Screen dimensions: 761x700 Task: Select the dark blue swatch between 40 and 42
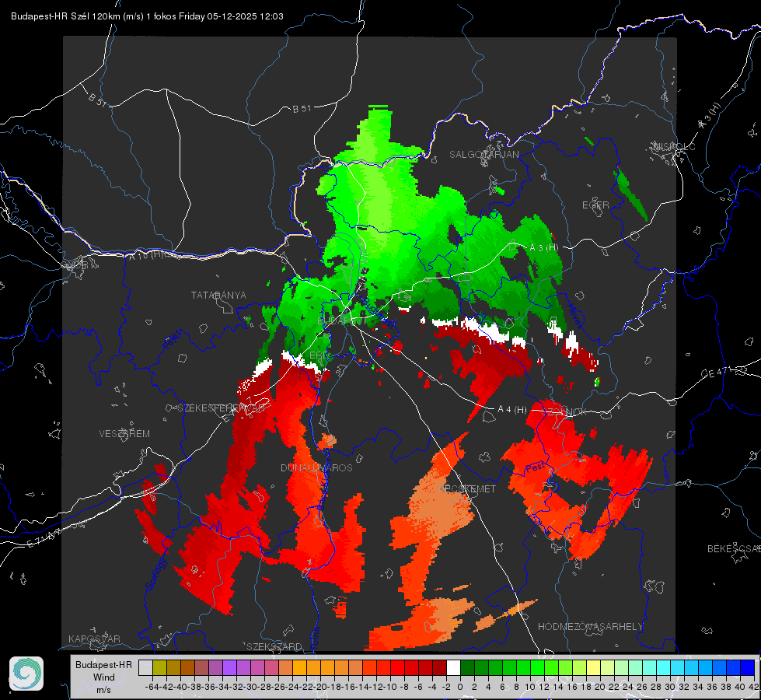click(x=747, y=667)
